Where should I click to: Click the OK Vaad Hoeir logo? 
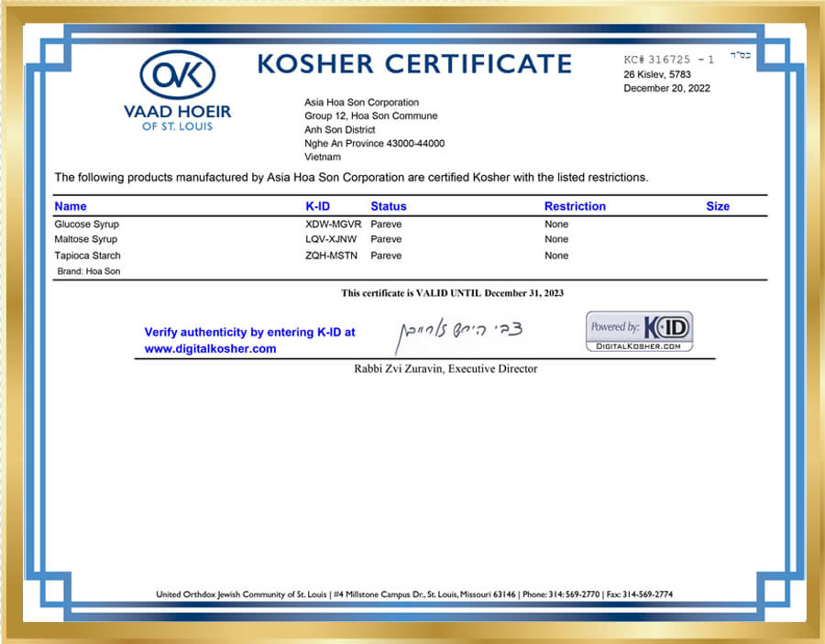pos(177,91)
